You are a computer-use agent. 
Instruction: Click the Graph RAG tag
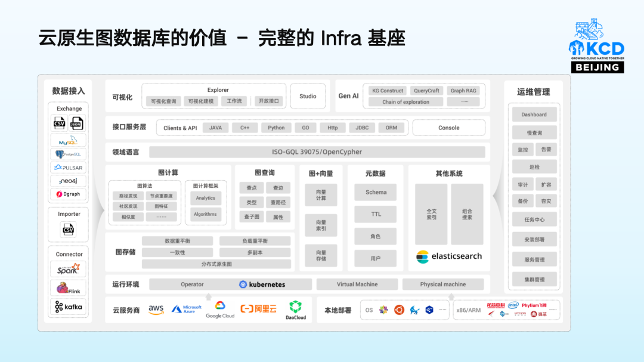pyautogui.click(x=463, y=91)
